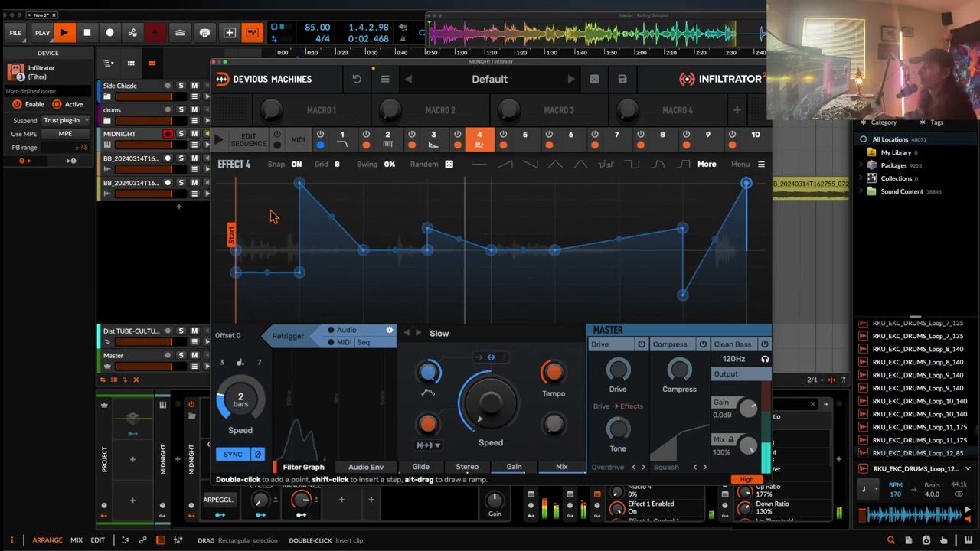Open the Stereo tab

[467, 467]
